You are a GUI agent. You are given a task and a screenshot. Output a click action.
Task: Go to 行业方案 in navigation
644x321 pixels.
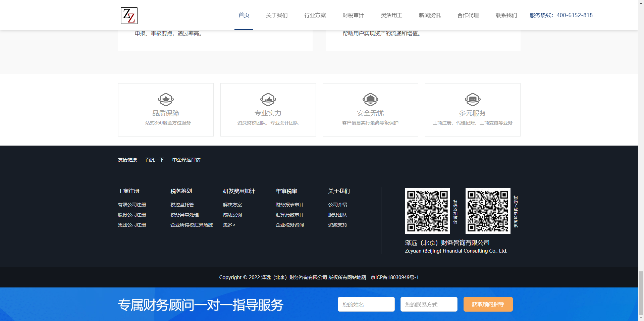[x=315, y=15]
